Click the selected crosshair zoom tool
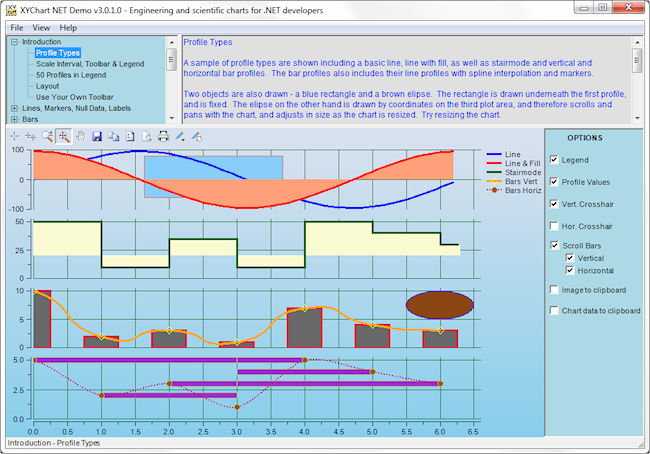Image resolution: width=650 pixels, height=454 pixels. [x=64, y=136]
